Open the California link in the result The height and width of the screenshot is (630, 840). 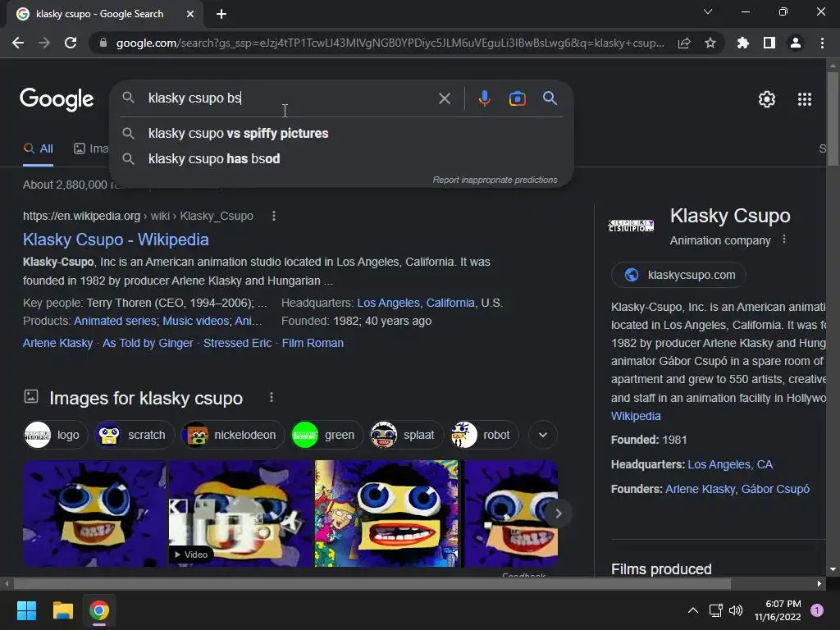coord(450,304)
